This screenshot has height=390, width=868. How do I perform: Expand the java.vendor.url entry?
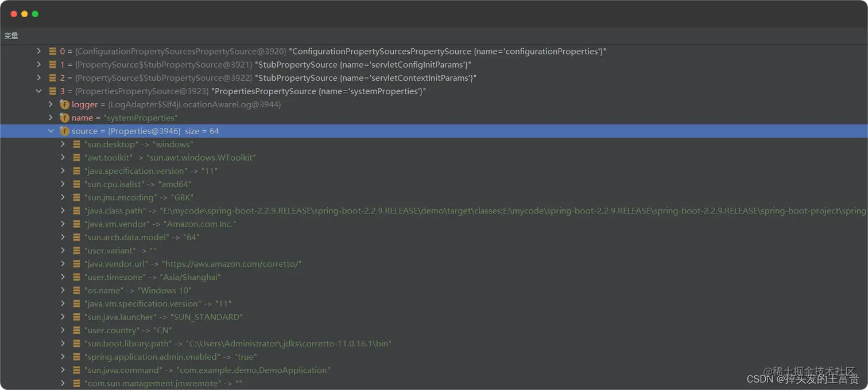pyautogui.click(x=63, y=263)
